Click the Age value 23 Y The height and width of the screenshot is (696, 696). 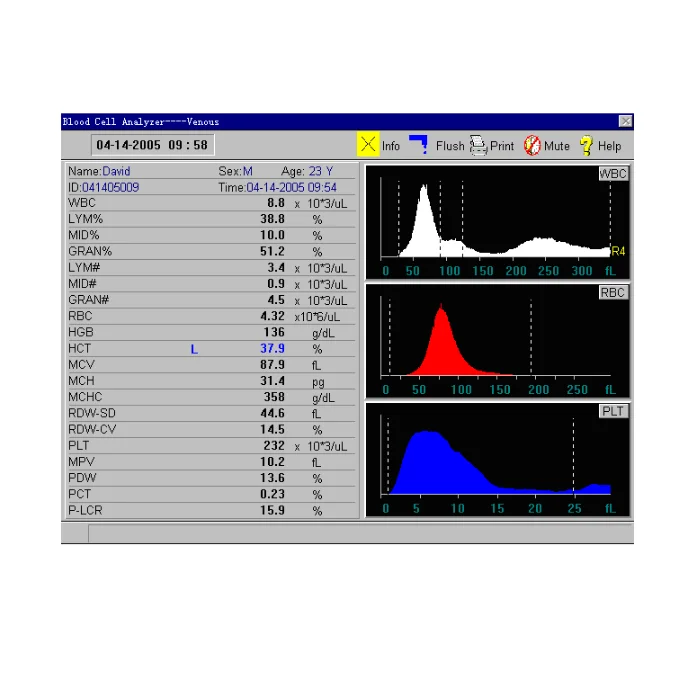click(x=320, y=171)
